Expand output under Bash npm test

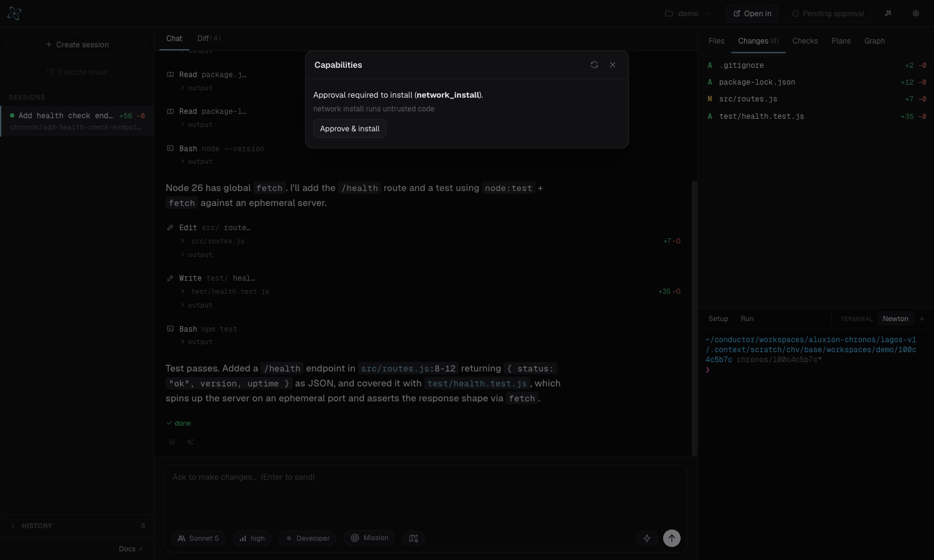click(197, 342)
